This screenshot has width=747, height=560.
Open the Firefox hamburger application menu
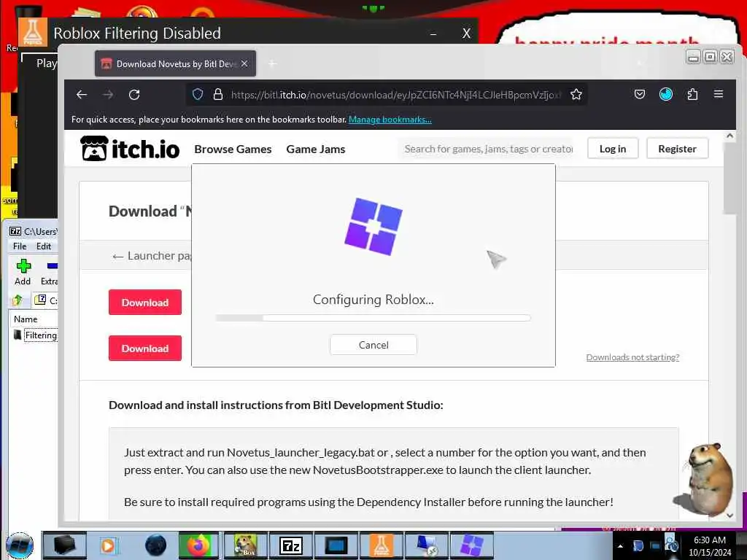[x=719, y=94]
